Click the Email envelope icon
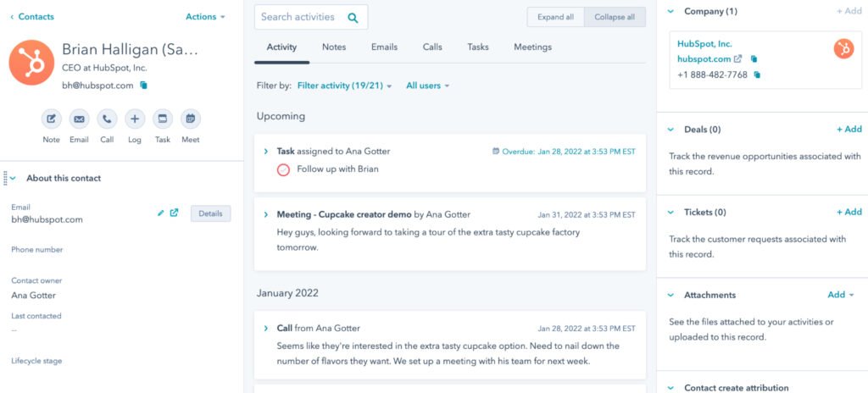The width and height of the screenshot is (868, 393). [79, 119]
